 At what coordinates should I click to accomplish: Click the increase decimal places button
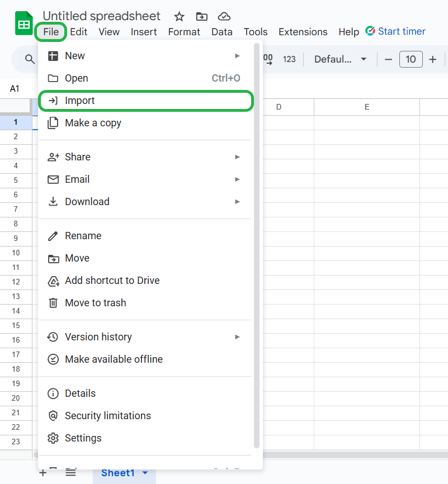pos(268,59)
